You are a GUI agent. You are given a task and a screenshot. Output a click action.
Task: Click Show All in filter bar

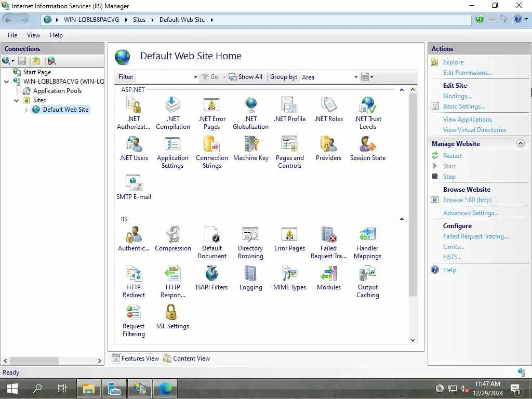pyautogui.click(x=246, y=77)
